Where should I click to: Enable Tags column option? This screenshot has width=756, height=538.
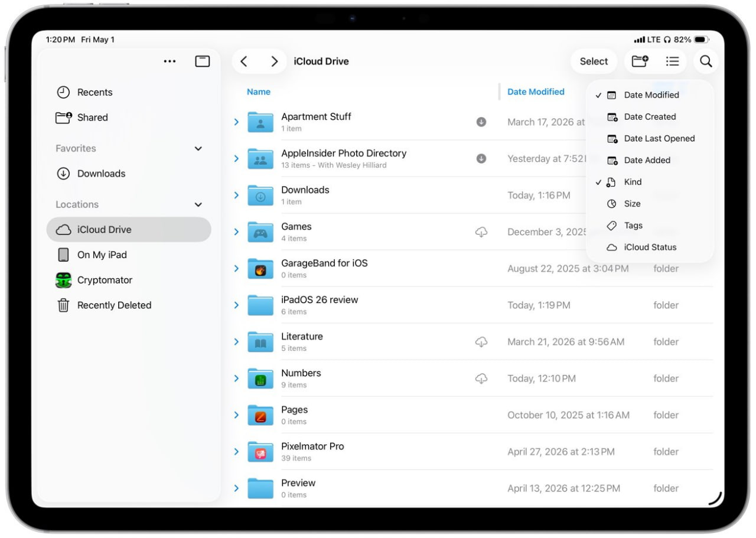(650, 226)
